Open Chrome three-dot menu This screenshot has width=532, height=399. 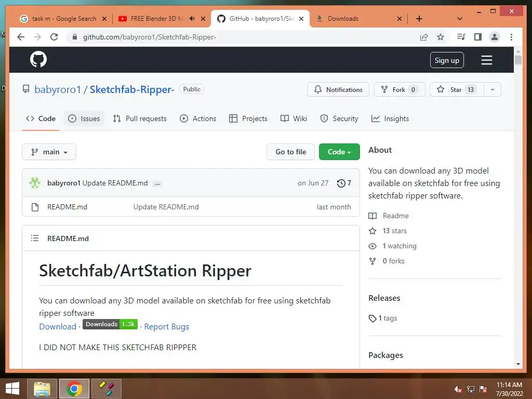[x=511, y=37]
